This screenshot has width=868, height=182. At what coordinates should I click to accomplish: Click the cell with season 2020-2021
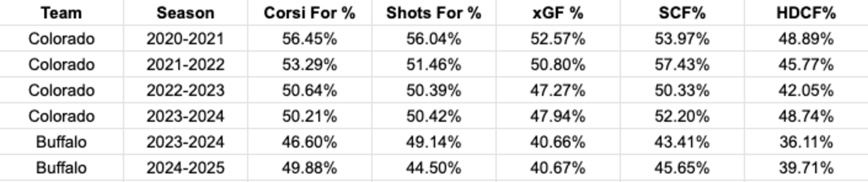(x=185, y=39)
